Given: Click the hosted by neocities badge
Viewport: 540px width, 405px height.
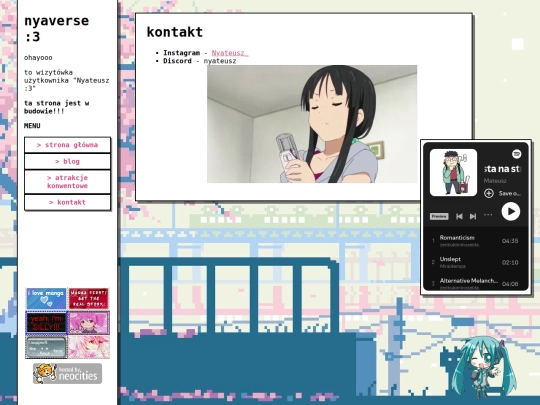Looking at the screenshot, I should coord(68,373).
